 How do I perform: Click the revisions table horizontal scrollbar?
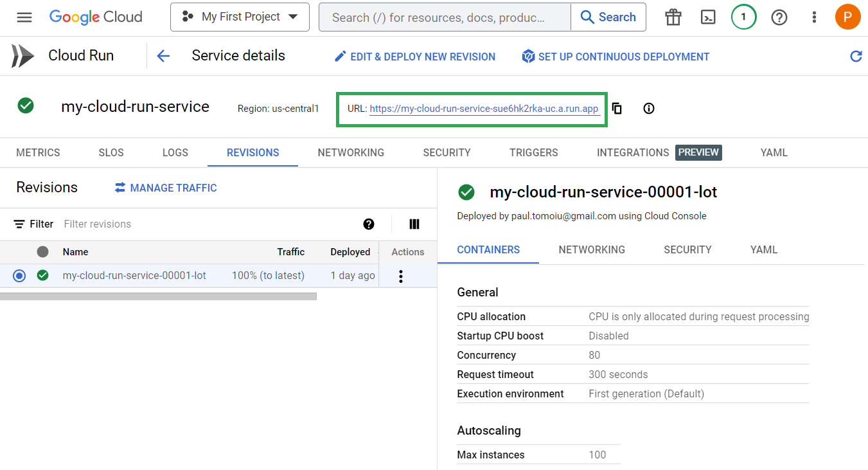158,296
